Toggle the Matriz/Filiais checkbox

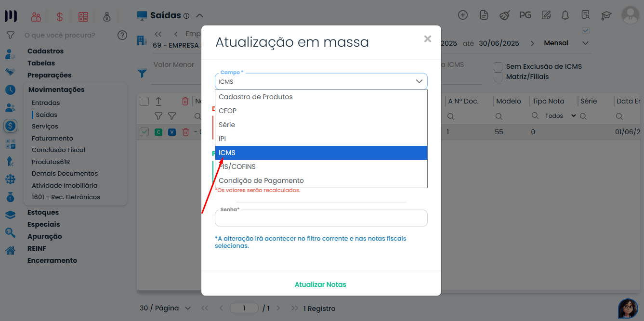click(498, 77)
